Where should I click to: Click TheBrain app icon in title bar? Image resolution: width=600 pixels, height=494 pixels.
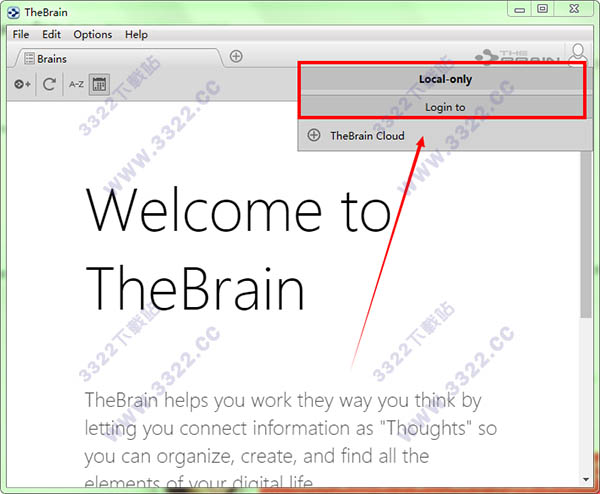[13, 13]
